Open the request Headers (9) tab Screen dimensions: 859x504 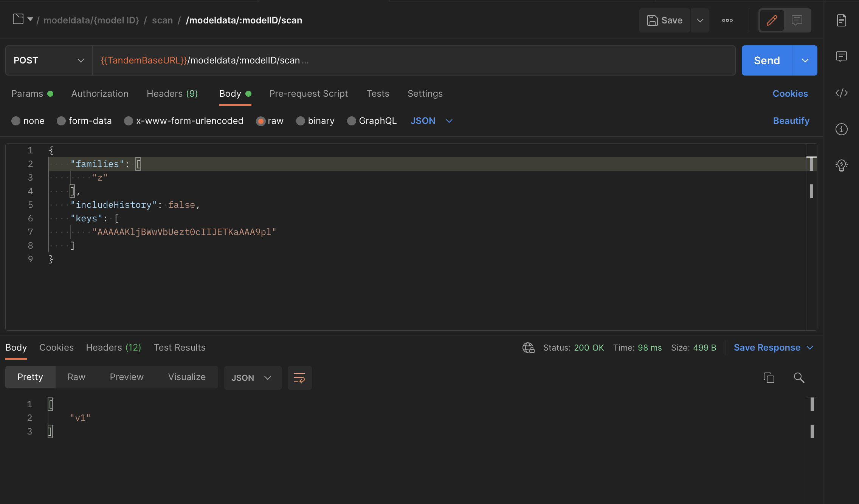point(172,94)
